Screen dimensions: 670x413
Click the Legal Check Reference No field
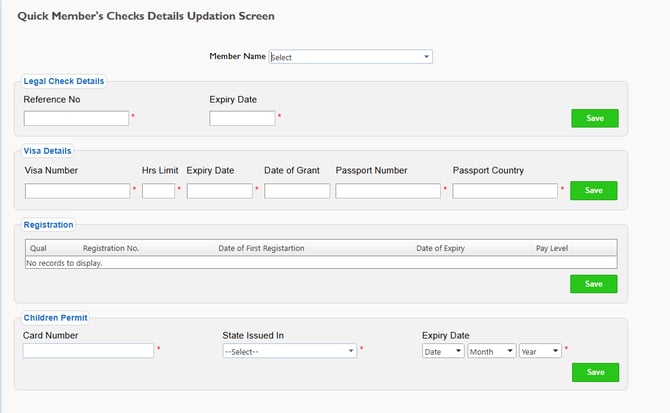(76, 118)
